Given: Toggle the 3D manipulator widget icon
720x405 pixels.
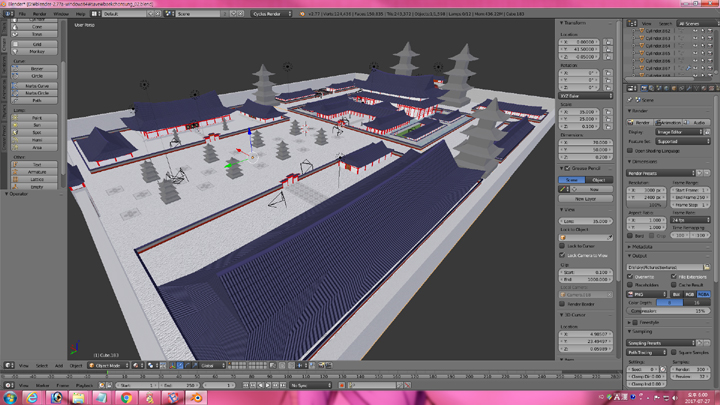Looking at the screenshot, I should [172, 366].
